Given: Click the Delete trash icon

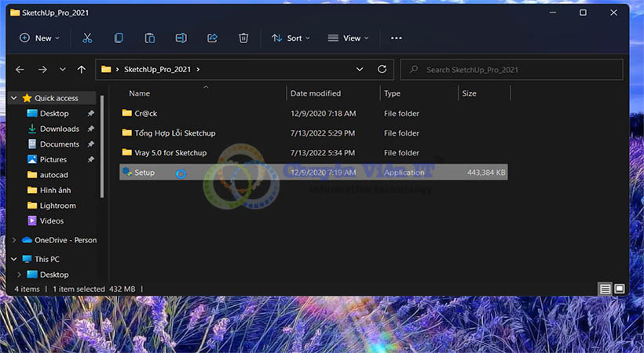Looking at the screenshot, I should [243, 38].
